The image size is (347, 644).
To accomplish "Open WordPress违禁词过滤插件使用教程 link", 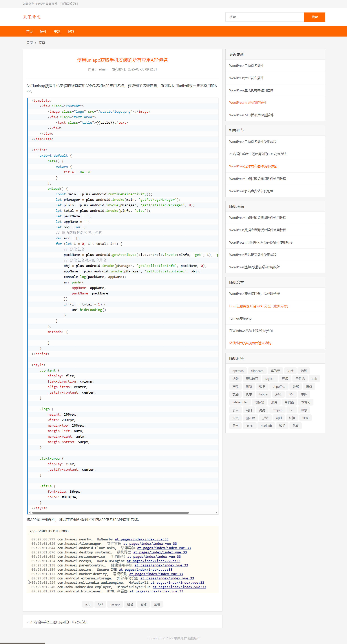I will point(254,267).
